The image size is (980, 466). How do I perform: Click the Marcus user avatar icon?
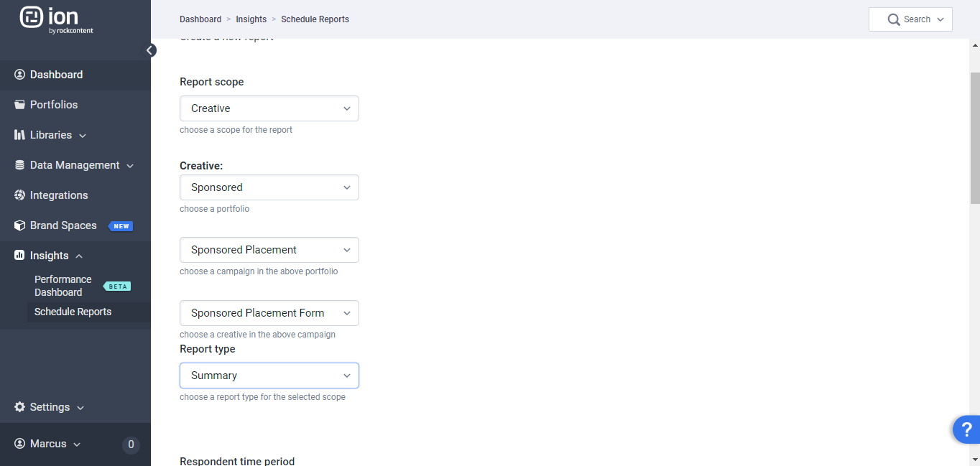point(19,444)
